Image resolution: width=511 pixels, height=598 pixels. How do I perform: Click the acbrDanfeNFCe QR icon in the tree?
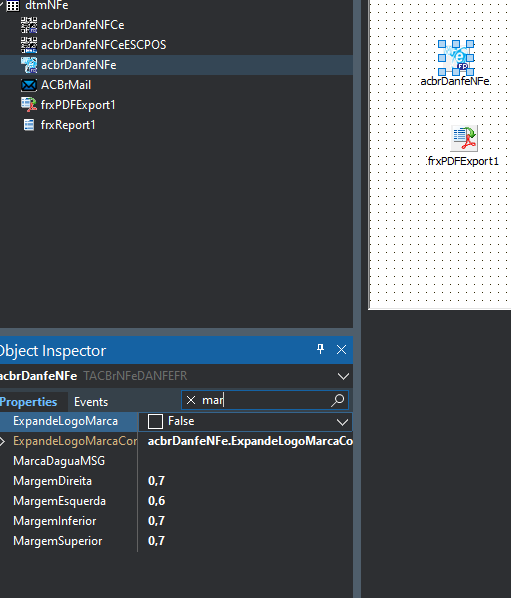pyautogui.click(x=29, y=25)
